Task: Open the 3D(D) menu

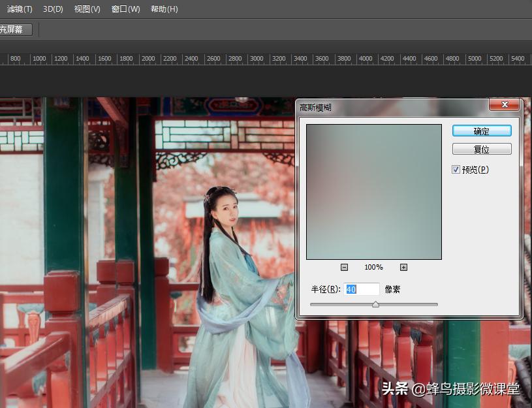Action: coord(53,9)
